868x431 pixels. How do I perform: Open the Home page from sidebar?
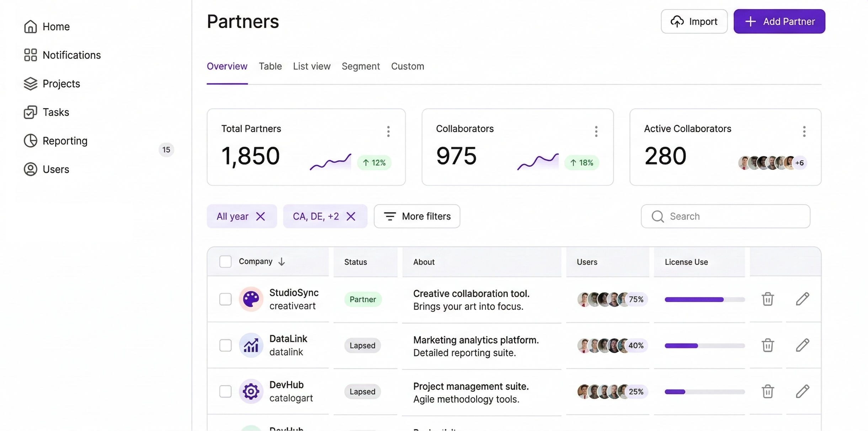pos(56,26)
